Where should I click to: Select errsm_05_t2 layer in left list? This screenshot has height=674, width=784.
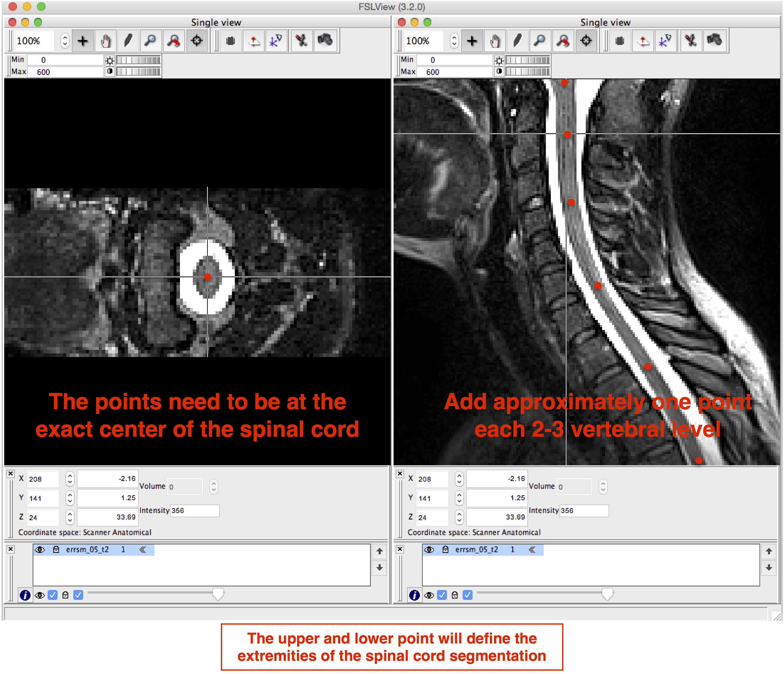[87, 549]
